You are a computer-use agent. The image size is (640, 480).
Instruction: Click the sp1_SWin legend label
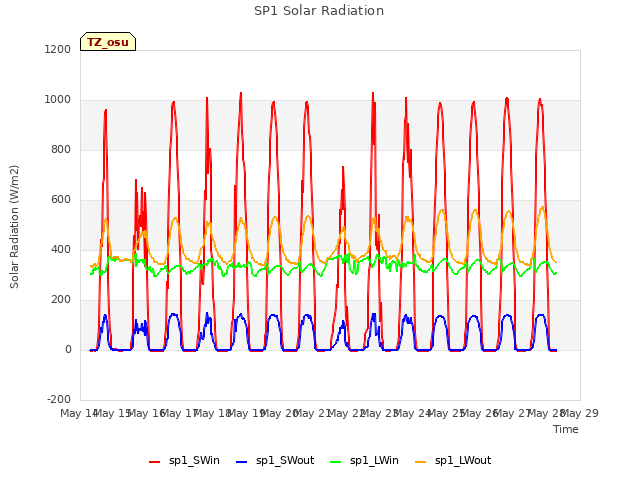194,460
